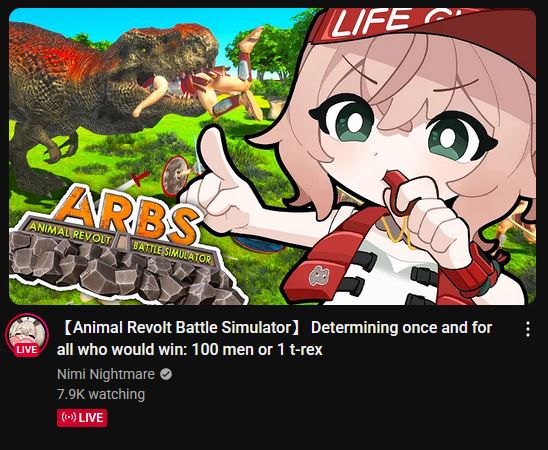Click the rock pile under ARBS logo
548x450 pixels.
pos(122,271)
